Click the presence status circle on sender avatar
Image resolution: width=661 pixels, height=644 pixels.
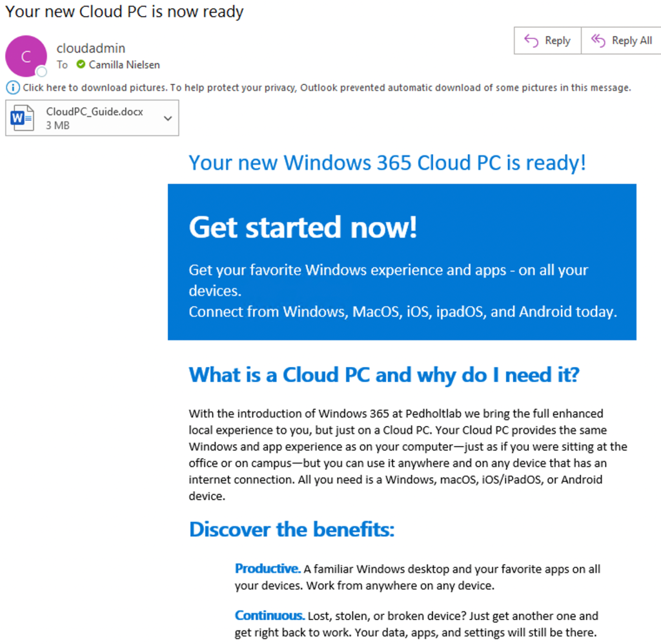(41, 72)
